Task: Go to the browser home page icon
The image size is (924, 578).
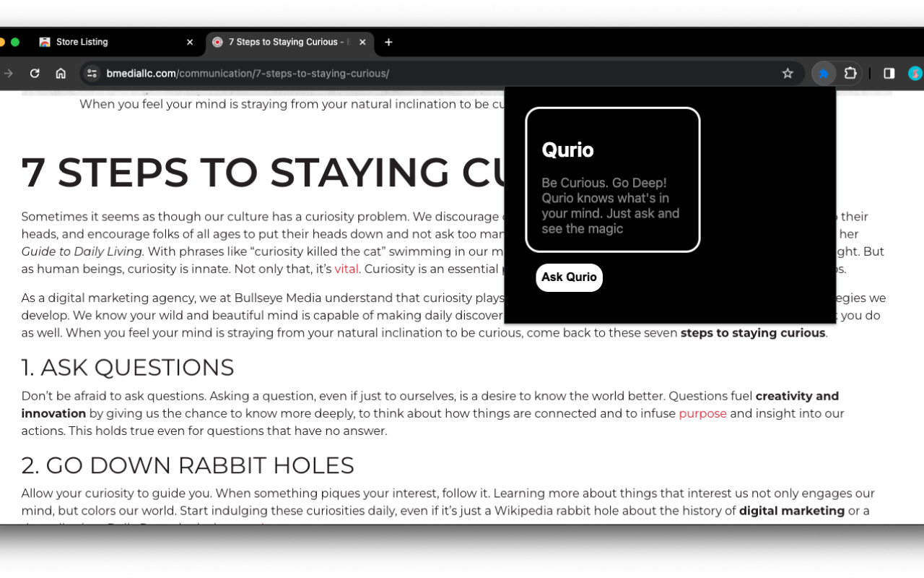Action: tap(61, 73)
